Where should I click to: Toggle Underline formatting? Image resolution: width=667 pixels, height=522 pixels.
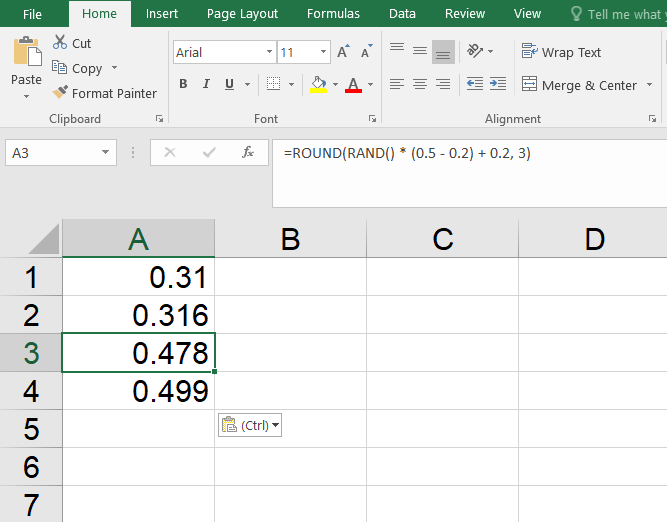(229, 84)
